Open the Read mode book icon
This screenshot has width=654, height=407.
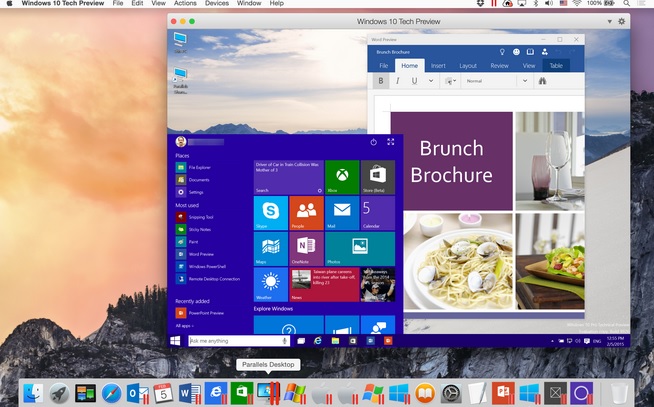tap(530, 52)
